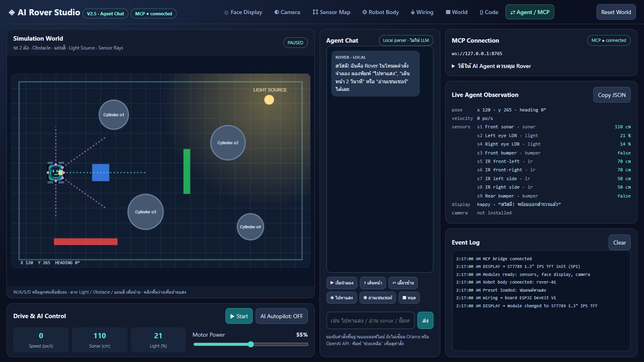Open the Wiring tab

[x=422, y=12]
